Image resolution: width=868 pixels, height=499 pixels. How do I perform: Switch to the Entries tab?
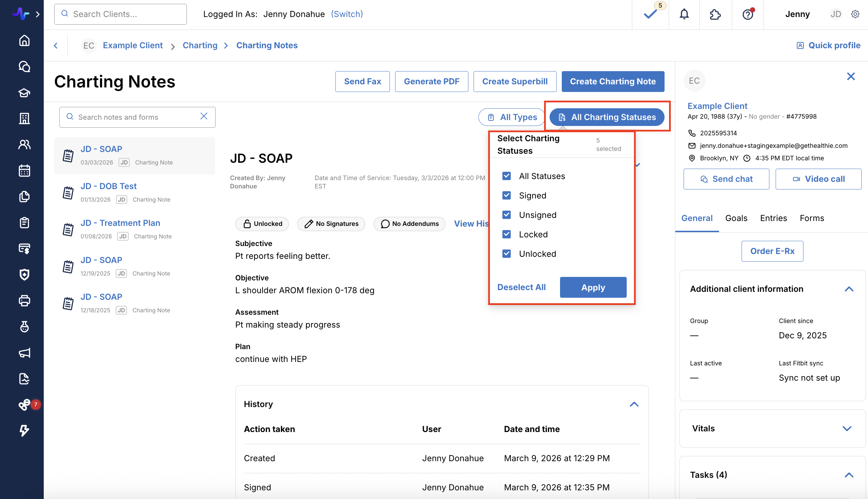click(x=773, y=218)
